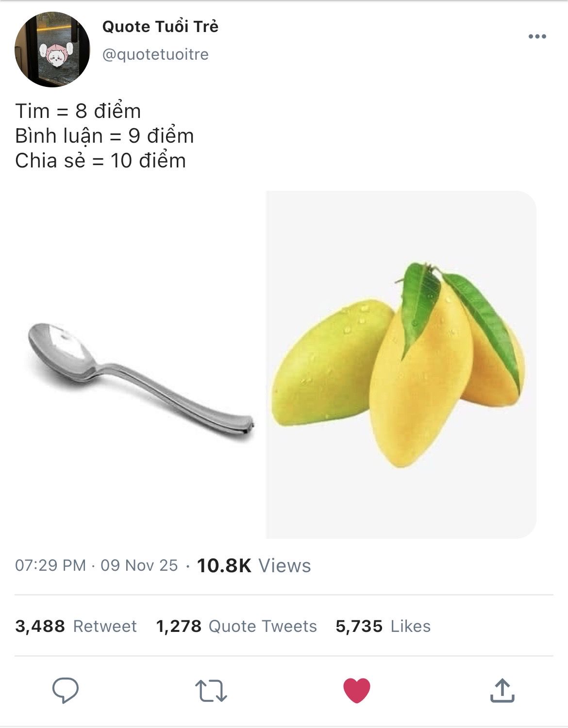
Task: Open the yellow mangoes photo
Action: click(x=401, y=364)
